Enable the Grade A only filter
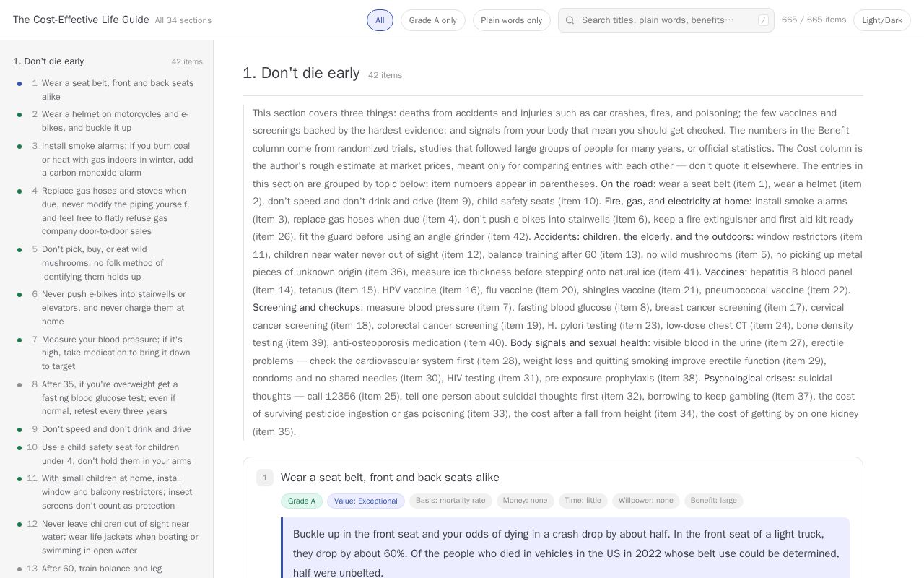The image size is (924, 578). pos(433,20)
